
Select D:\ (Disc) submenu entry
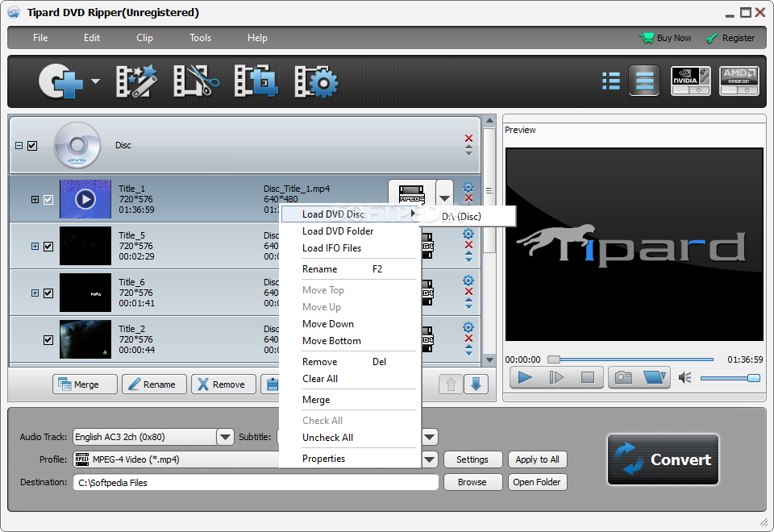[x=468, y=216]
